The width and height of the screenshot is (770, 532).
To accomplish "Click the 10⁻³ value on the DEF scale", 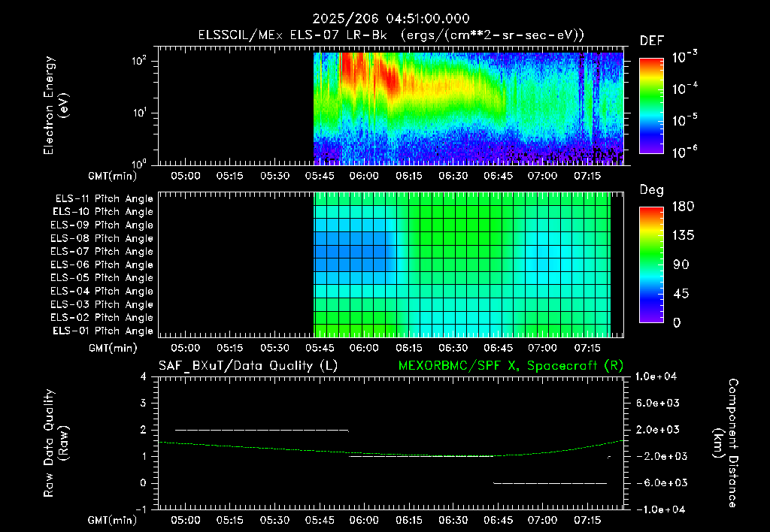I will pos(684,57).
